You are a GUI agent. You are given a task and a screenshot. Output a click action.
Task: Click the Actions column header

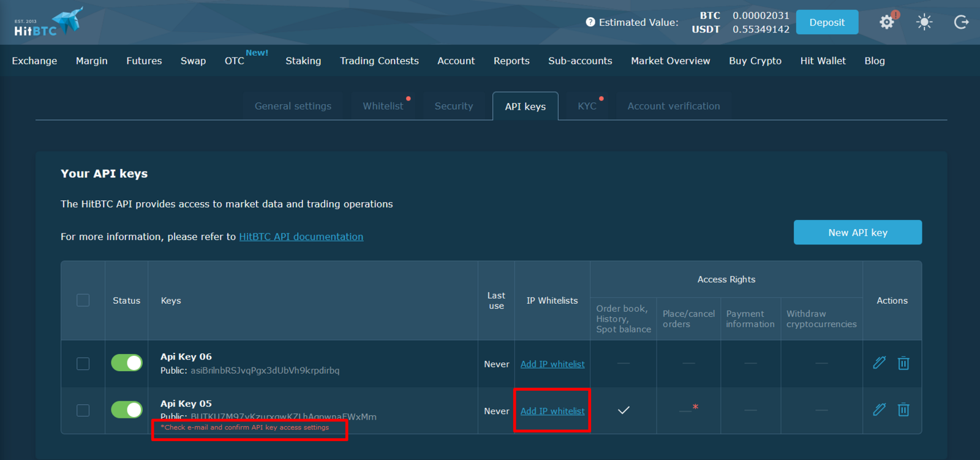click(892, 301)
